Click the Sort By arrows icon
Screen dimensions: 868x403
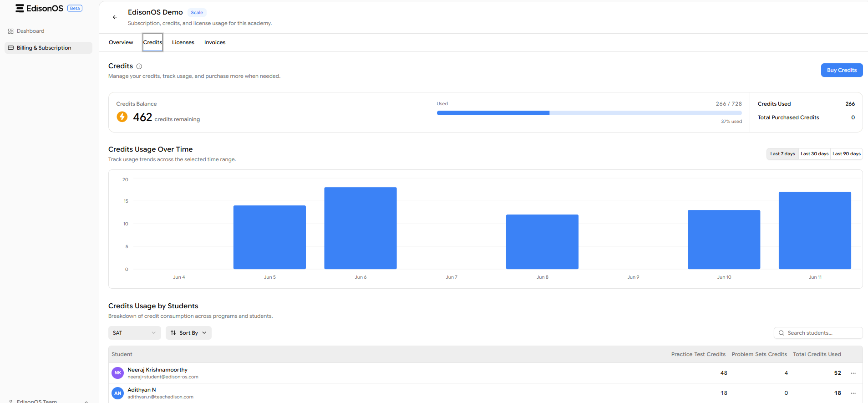(173, 333)
